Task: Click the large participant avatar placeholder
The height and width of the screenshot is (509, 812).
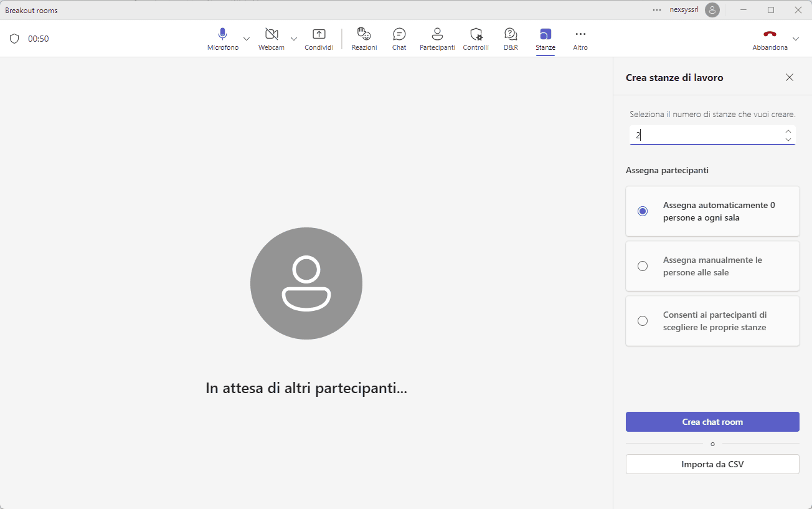Action: [x=306, y=283]
